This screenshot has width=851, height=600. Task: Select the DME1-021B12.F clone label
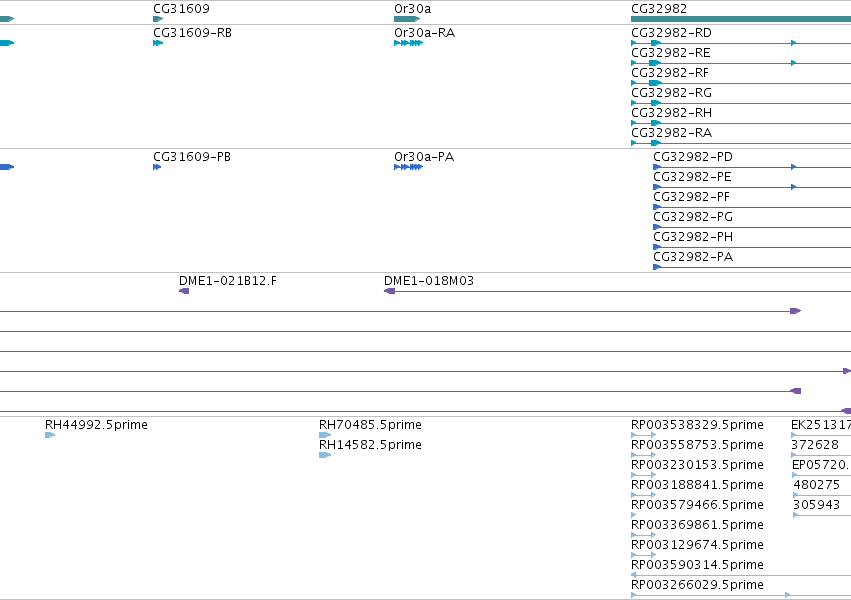click(x=227, y=281)
